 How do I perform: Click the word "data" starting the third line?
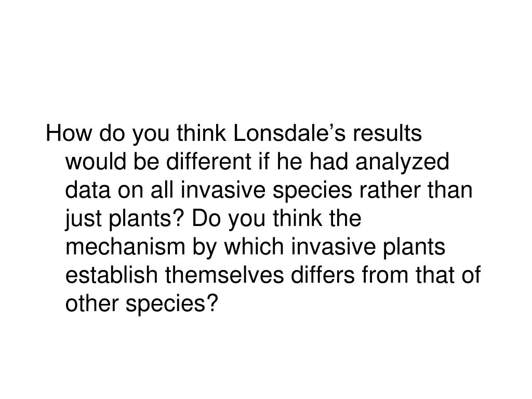[x=88, y=190]
